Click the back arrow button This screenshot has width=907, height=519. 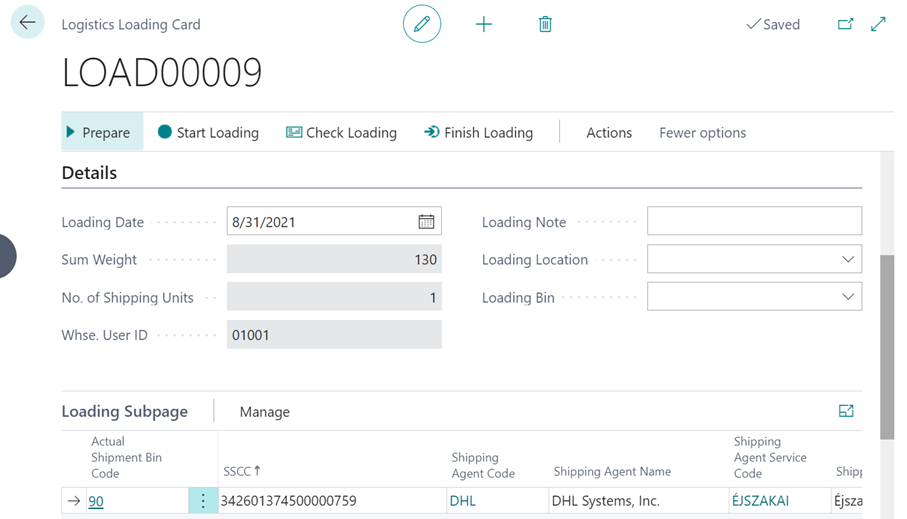27,23
